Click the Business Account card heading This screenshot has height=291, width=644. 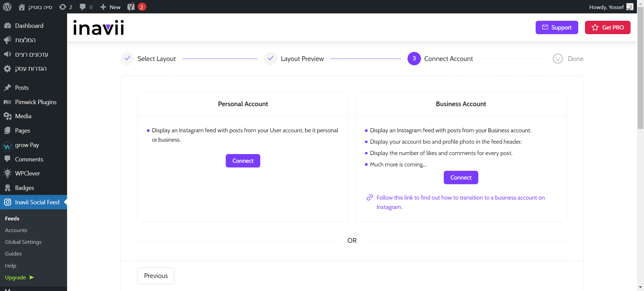coord(461,104)
